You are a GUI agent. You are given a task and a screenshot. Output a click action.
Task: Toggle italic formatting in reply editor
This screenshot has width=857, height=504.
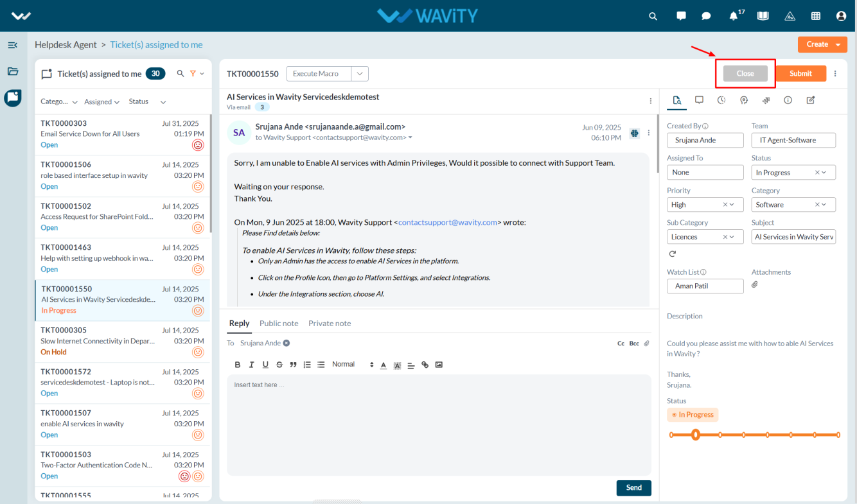coord(251,365)
